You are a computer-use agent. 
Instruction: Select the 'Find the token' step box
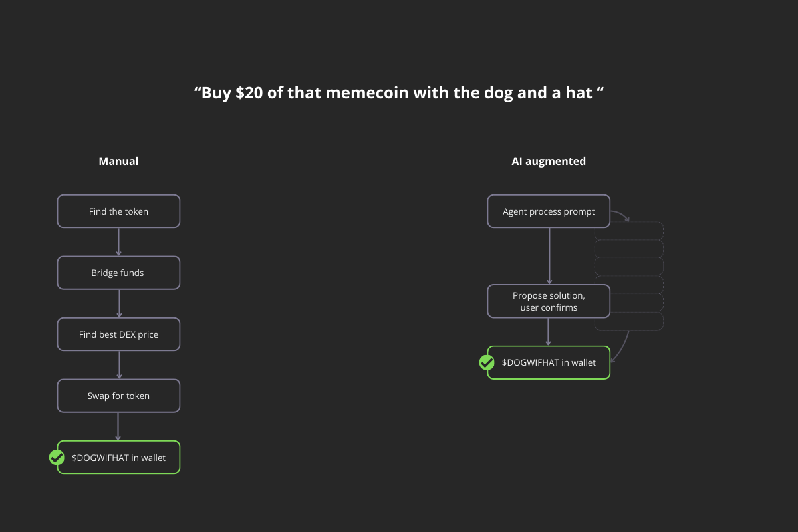coord(118,211)
